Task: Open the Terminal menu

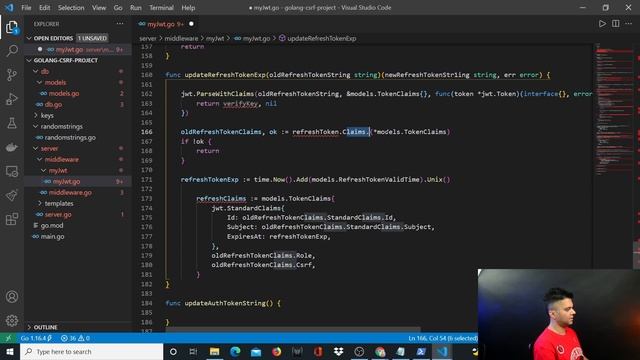Action: (161, 8)
